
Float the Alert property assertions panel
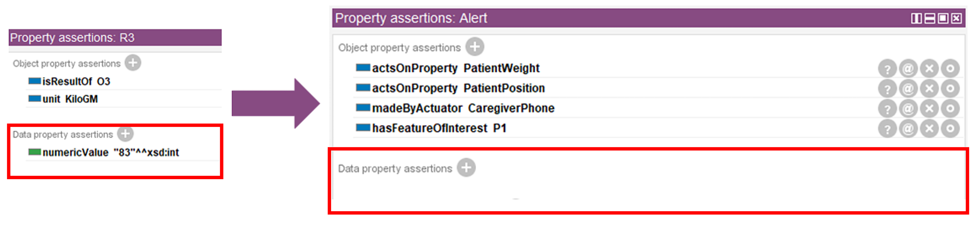(943, 18)
